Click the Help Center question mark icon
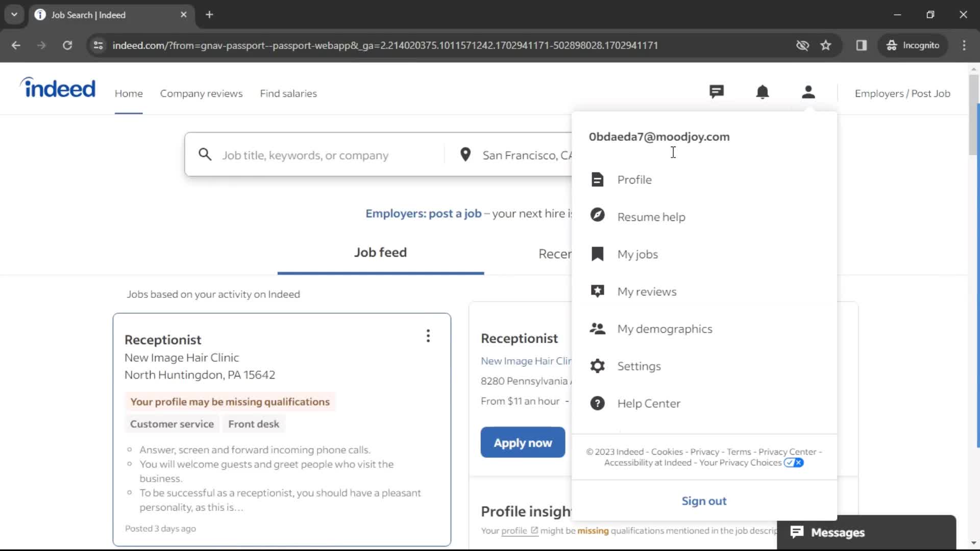The image size is (980, 551). 596,403
